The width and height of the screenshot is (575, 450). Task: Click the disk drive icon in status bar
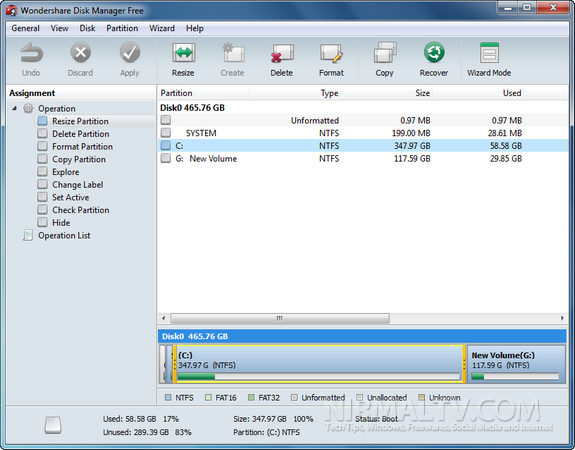click(53, 425)
